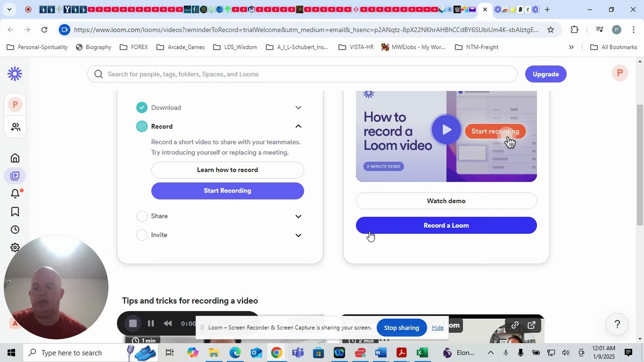
Task: Click the Start Recording button in the checklist
Action: coord(227,191)
